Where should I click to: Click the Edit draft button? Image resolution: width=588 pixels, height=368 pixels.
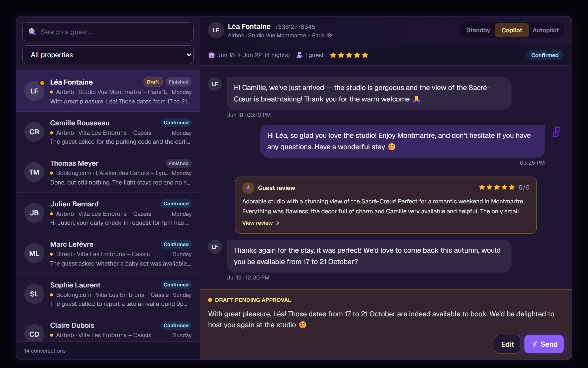tap(508, 344)
